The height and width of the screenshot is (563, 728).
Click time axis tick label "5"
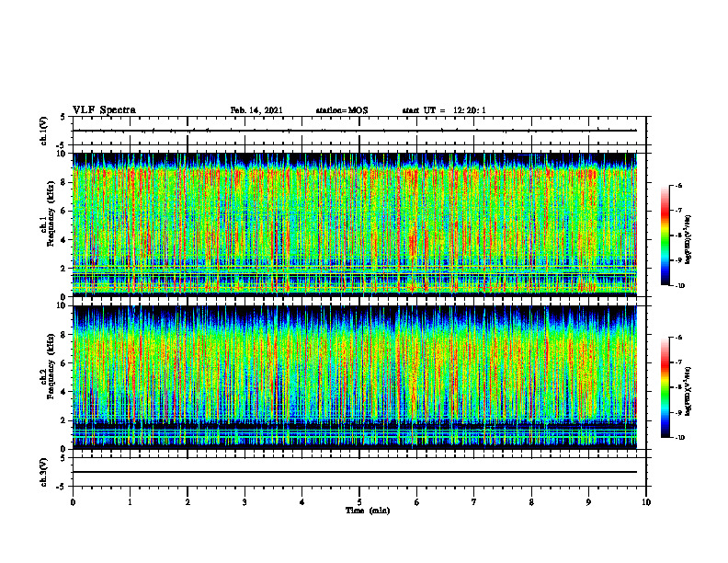(x=359, y=502)
